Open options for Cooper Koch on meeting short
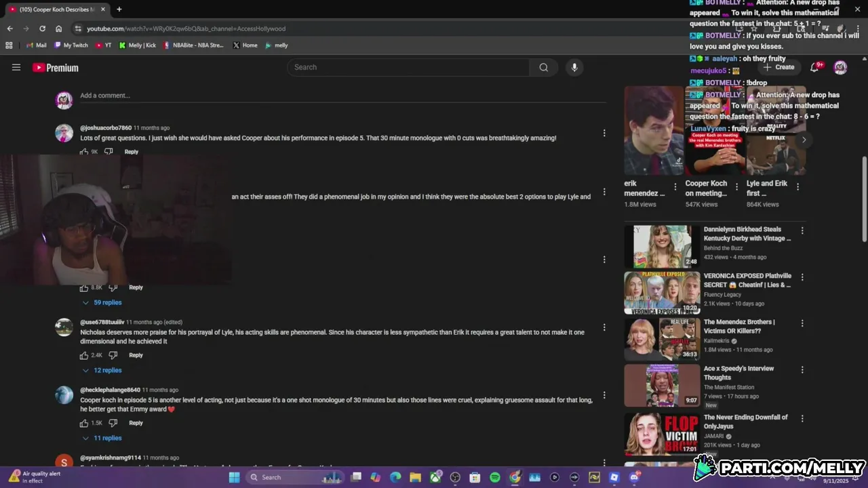Screen dimensions: 868x488 (x=736, y=187)
